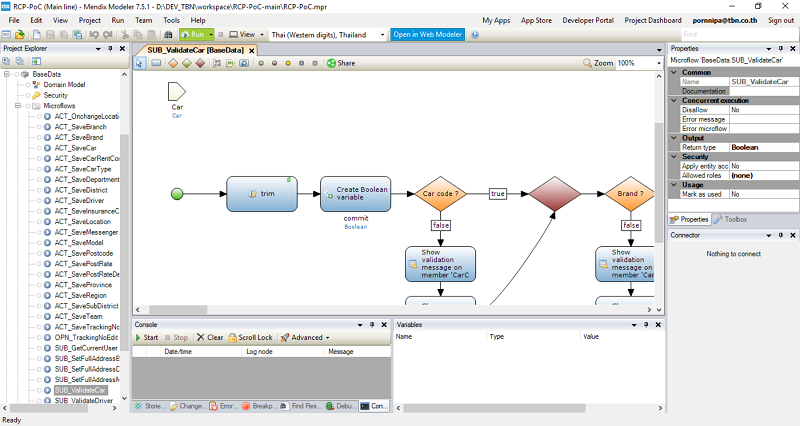This screenshot has width=800, height=426.
Task: Click the open project folder icon
Action: pyautogui.click(x=19, y=35)
